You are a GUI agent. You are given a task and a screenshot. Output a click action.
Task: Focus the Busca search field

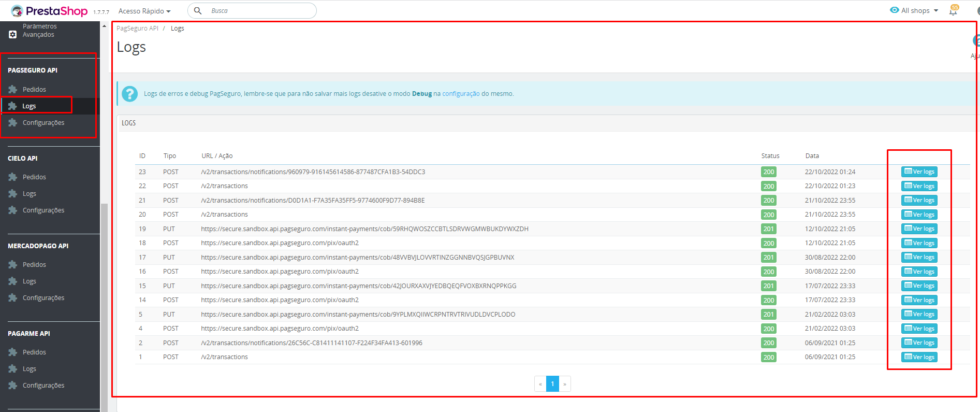coord(252,10)
